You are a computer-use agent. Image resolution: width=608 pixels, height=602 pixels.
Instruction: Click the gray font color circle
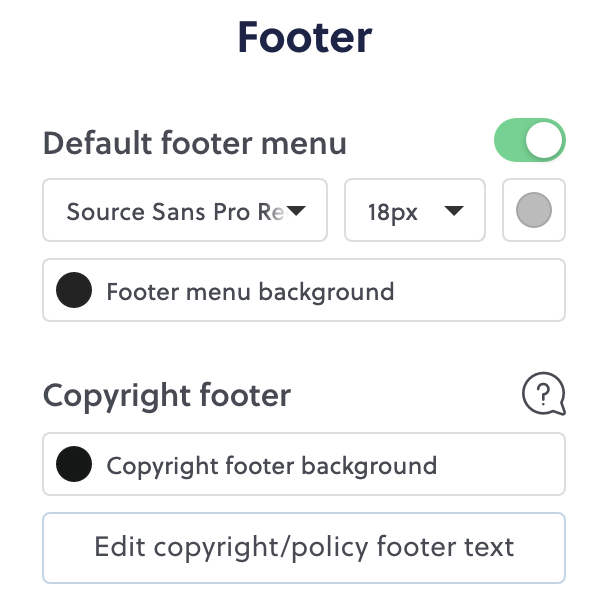534,210
